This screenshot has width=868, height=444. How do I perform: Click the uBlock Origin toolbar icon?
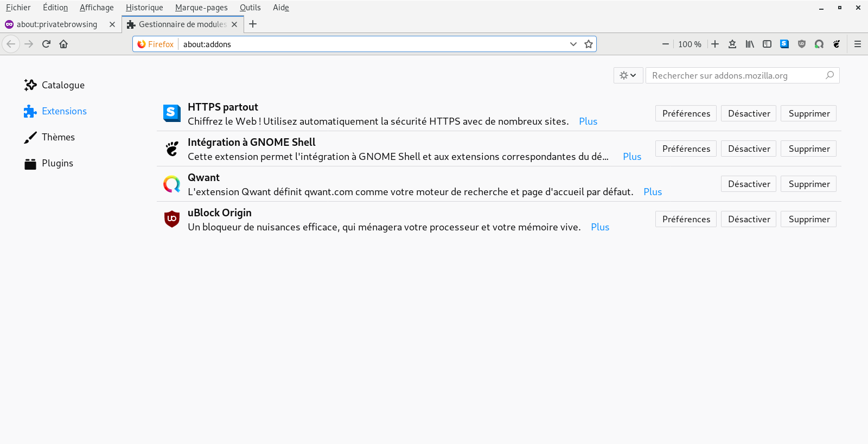(802, 44)
